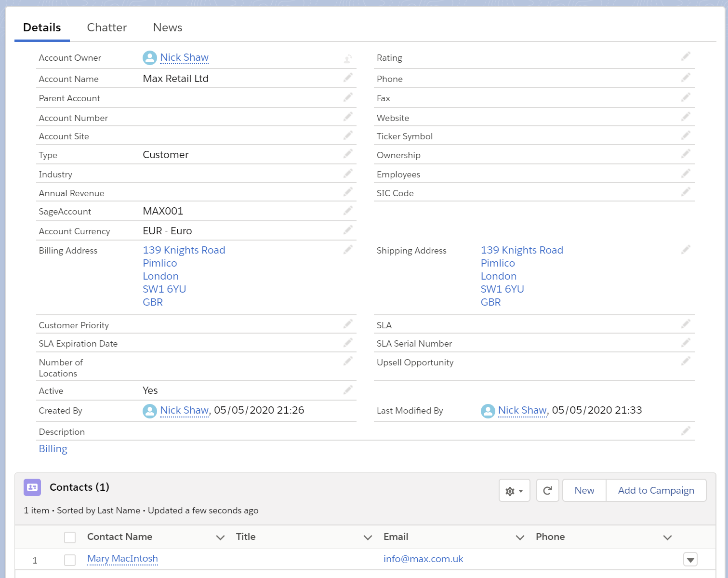The image size is (728, 578).
Task: Open row actions dropdown for Mary MacIntosh
Action: click(x=690, y=560)
